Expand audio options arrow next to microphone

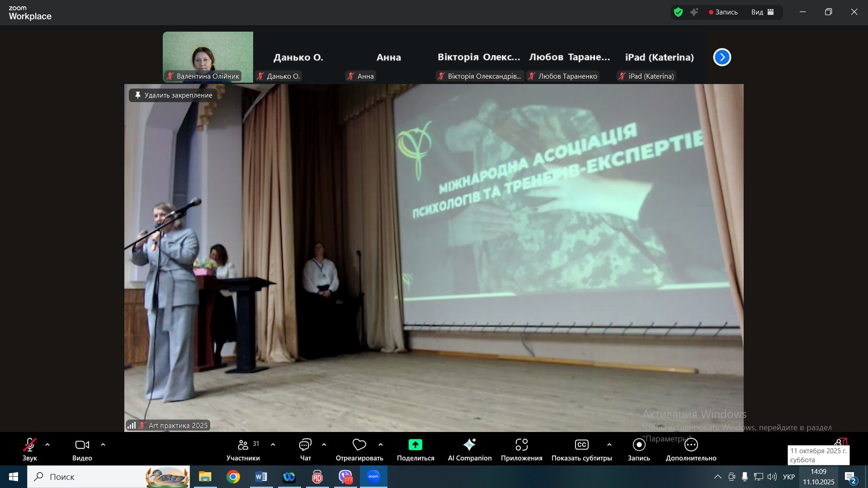click(x=47, y=445)
